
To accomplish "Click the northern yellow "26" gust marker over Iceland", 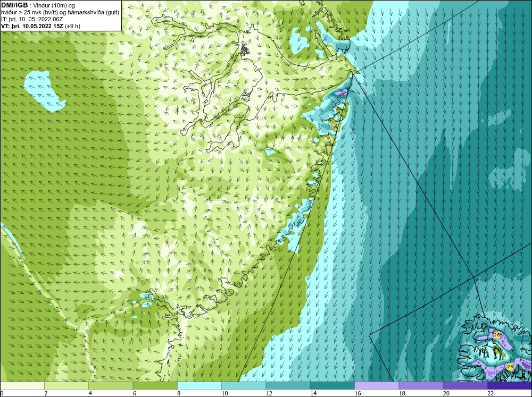I will [497, 335].
